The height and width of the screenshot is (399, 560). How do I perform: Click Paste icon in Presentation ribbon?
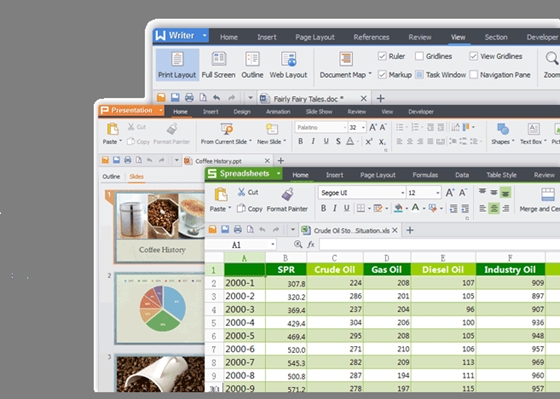click(x=112, y=129)
